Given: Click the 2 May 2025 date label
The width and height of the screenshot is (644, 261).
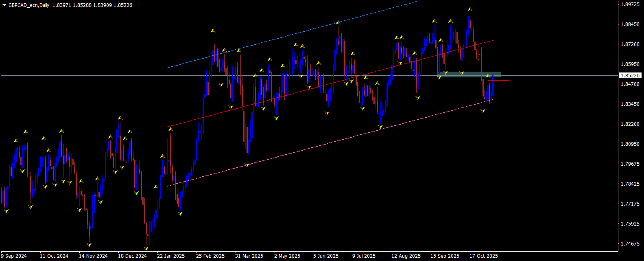Looking at the screenshot, I should pyautogui.click(x=287, y=256).
